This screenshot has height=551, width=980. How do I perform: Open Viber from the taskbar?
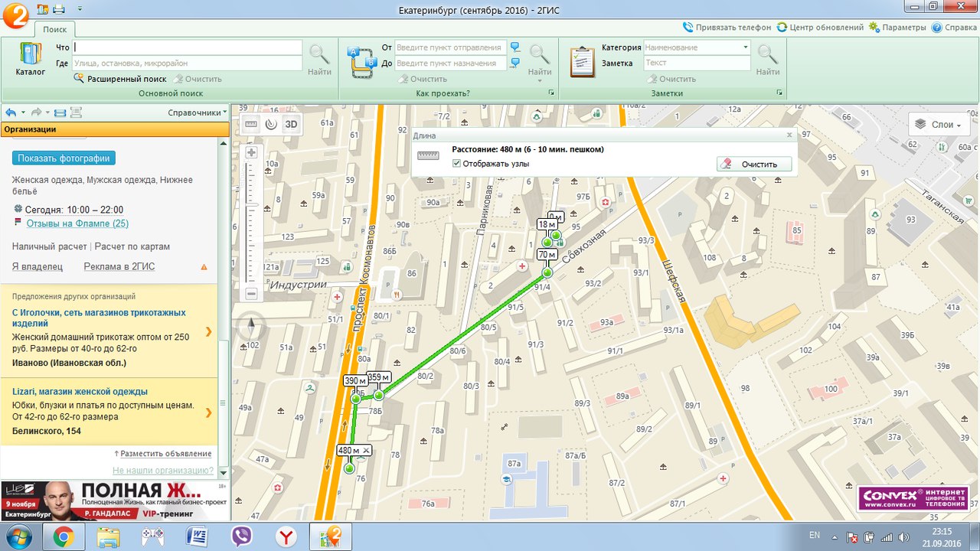pyautogui.click(x=241, y=537)
